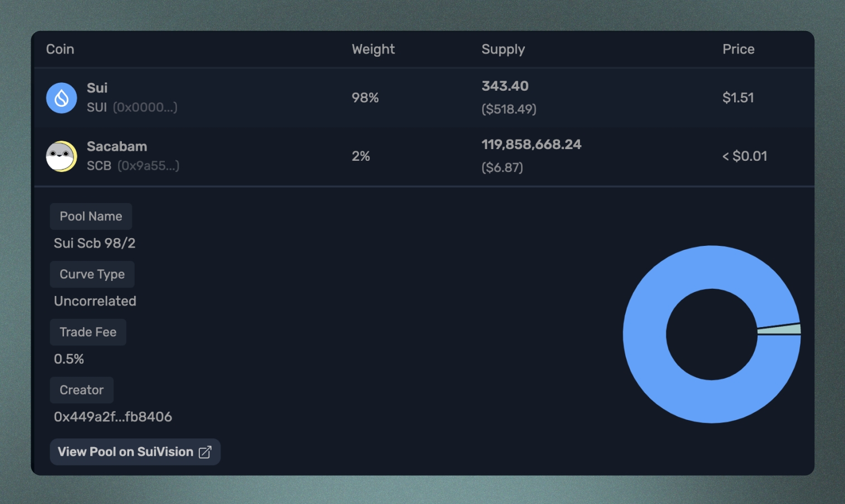Click the Creator label tag
Screen dimensions: 845x504
[82, 390]
